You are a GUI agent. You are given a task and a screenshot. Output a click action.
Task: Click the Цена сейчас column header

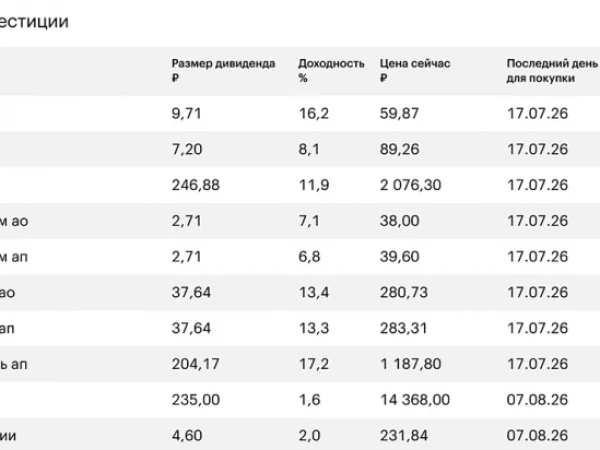coord(415,70)
